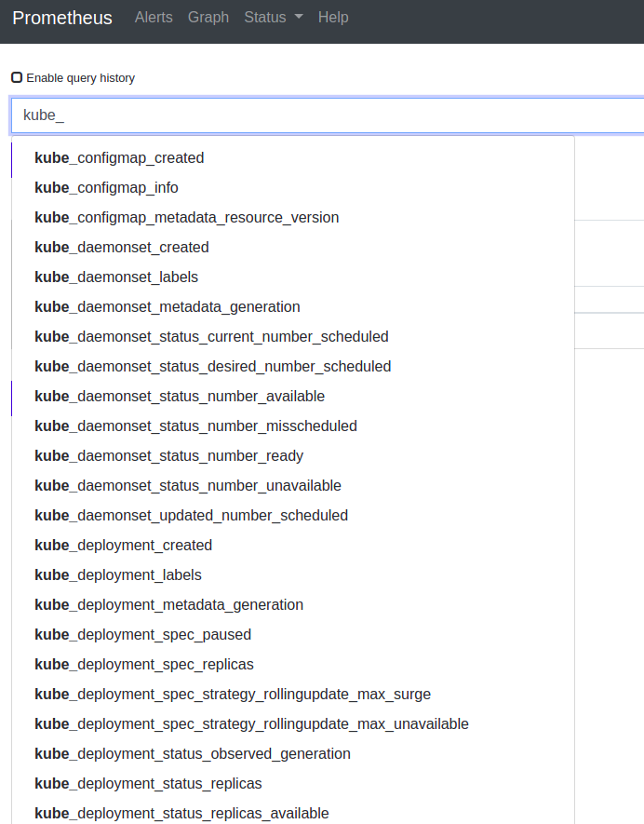Choose kube_daemonset_labels from the list
The width and height of the screenshot is (644, 824).
point(116,277)
